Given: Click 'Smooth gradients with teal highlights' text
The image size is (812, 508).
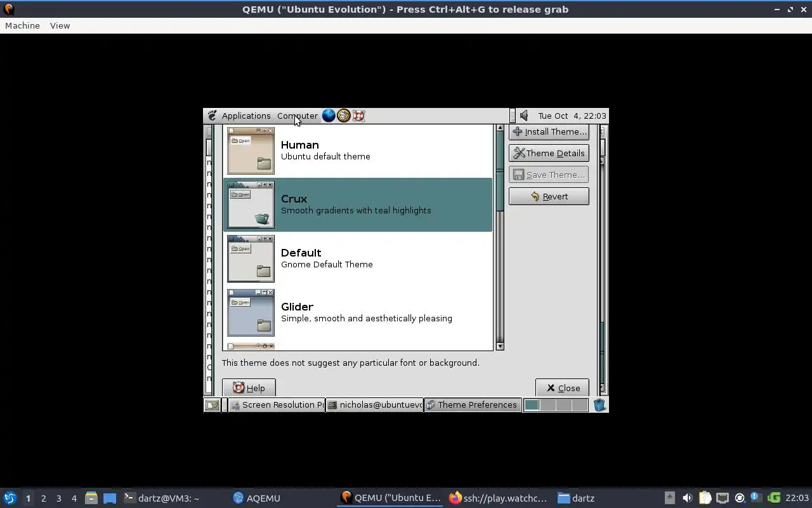Looking at the screenshot, I should [x=356, y=210].
